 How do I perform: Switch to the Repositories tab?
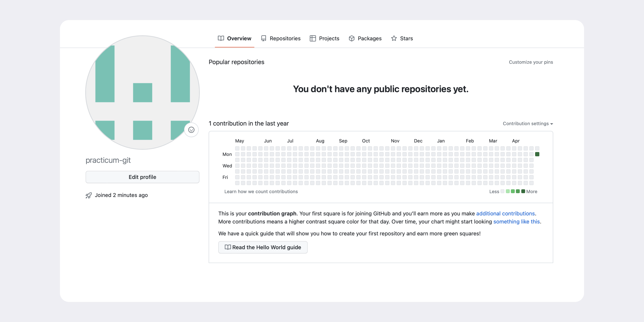point(280,38)
